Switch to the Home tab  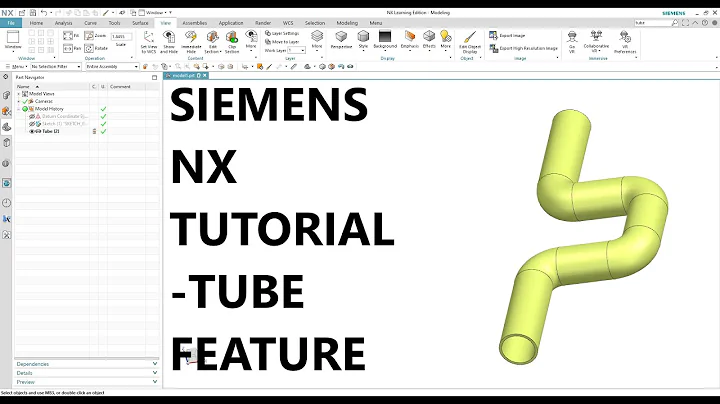coord(36,23)
